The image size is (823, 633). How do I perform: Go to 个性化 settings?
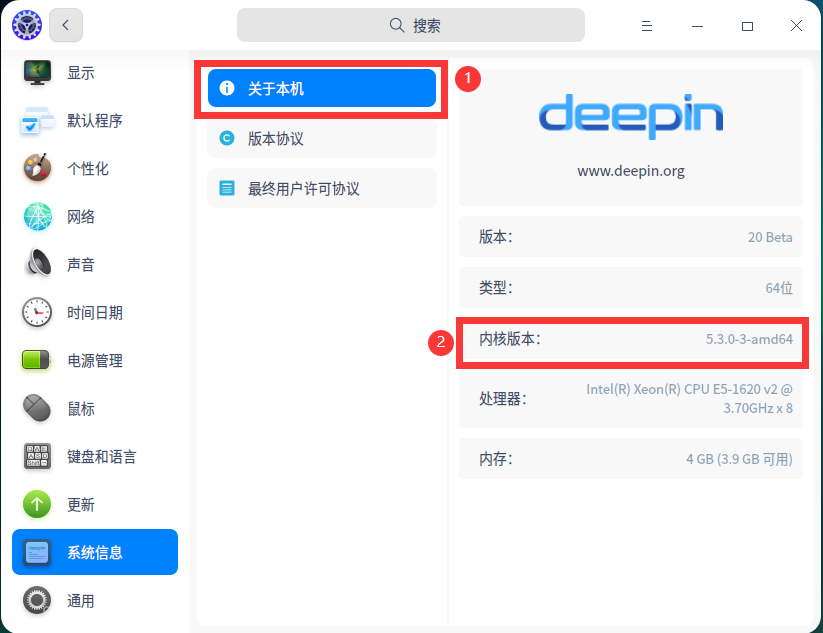(95, 168)
